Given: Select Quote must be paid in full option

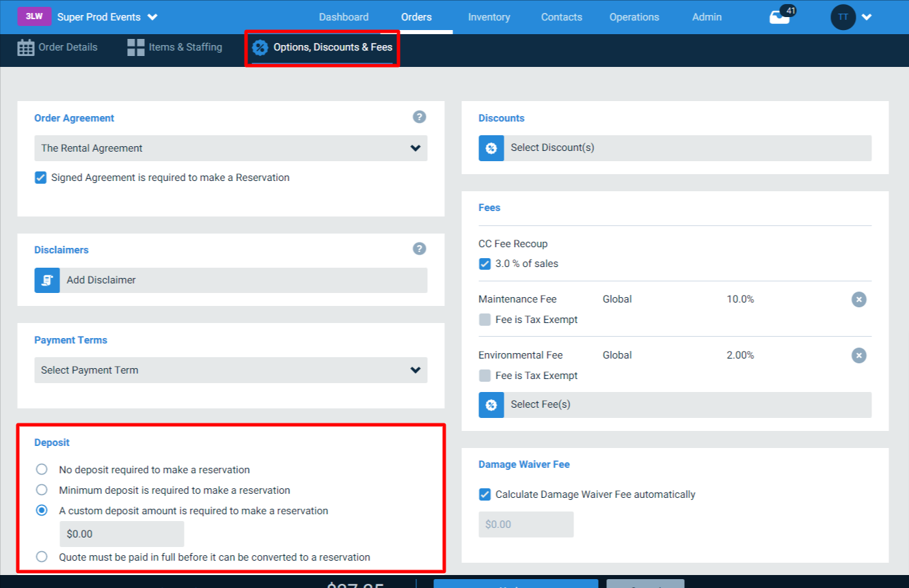Looking at the screenshot, I should [x=42, y=557].
